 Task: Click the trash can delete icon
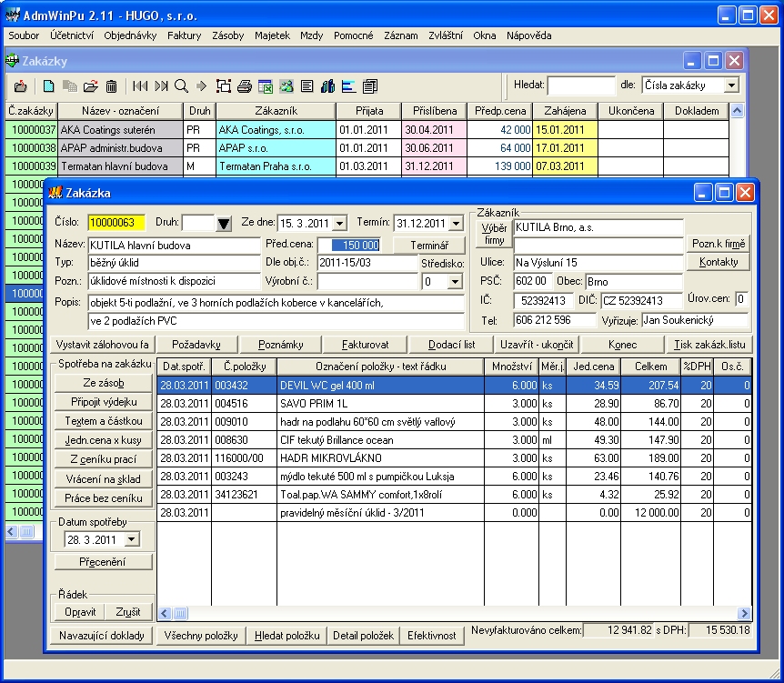[x=111, y=86]
